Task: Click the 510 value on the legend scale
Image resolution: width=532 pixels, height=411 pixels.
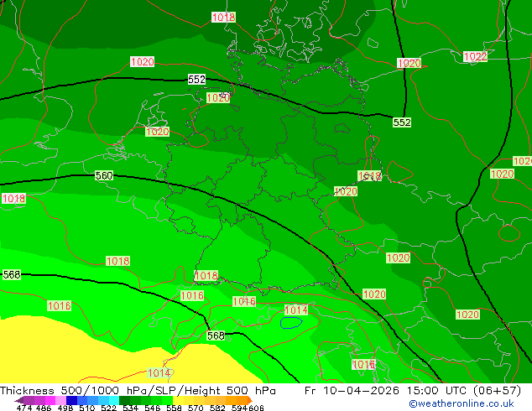Action: (x=87, y=408)
